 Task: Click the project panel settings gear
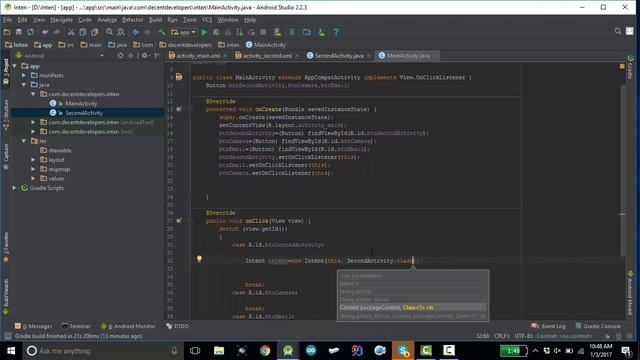click(x=144, y=56)
